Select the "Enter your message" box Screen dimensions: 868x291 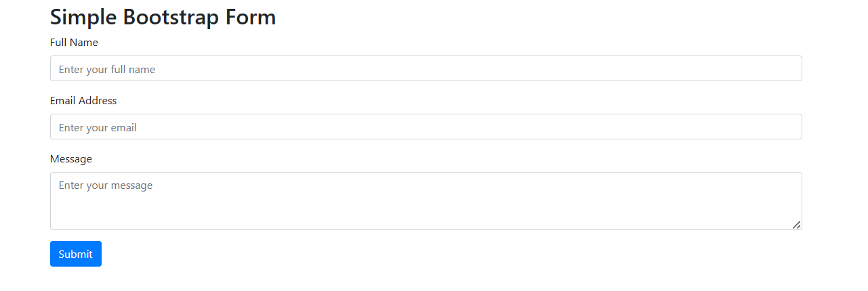(x=426, y=201)
